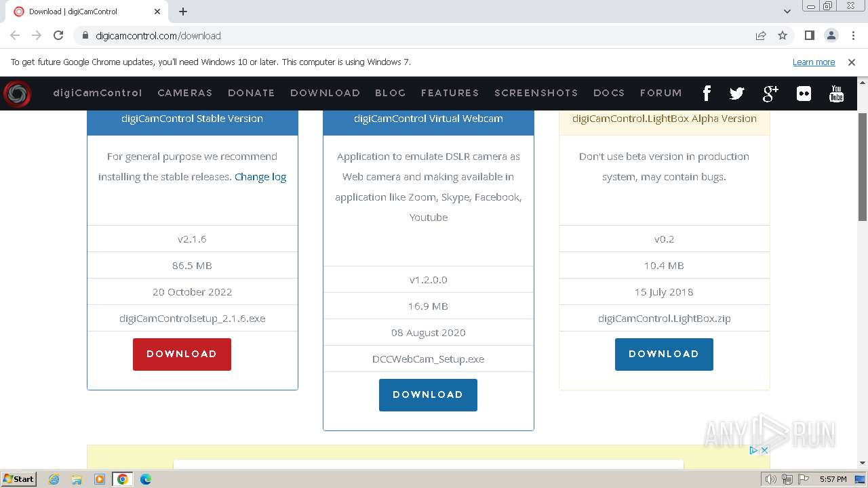Reload the current page
868x488 pixels.
tap(58, 35)
